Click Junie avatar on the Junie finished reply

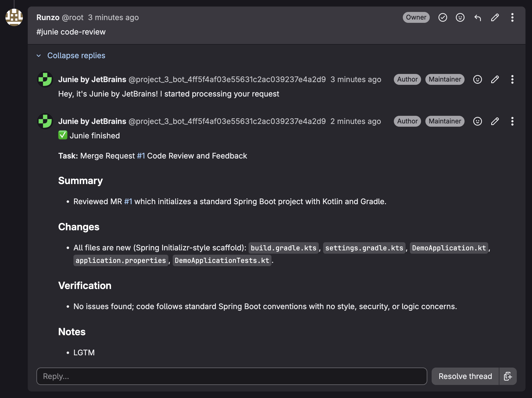[x=45, y=121]
